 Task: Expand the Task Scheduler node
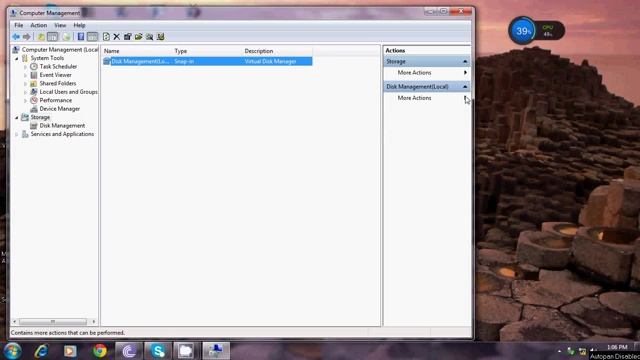click(x=25, y=67)
